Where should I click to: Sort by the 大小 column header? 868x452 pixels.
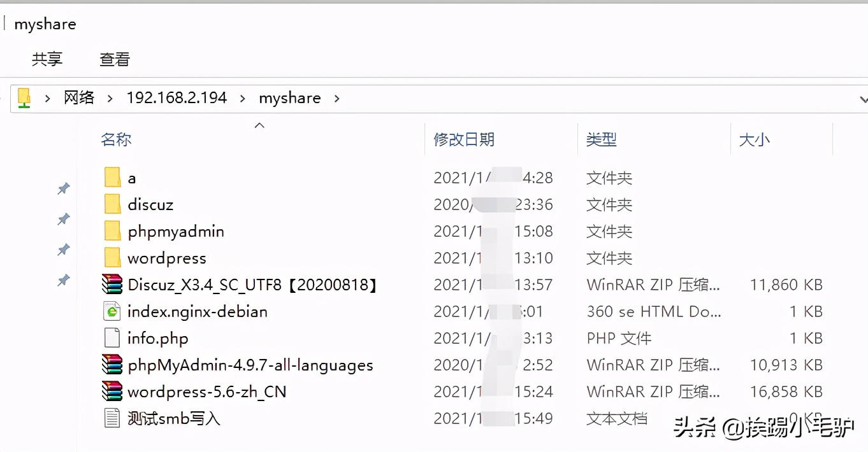coord(755,139)
